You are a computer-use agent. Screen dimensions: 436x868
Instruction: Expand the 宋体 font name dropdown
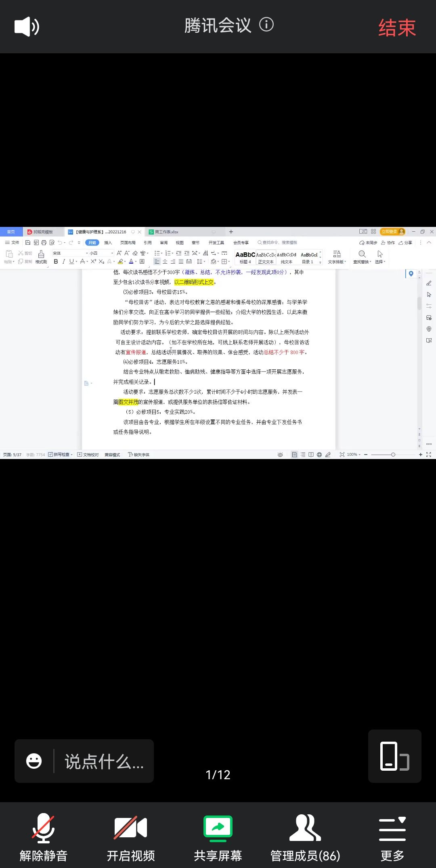[87, 253]
